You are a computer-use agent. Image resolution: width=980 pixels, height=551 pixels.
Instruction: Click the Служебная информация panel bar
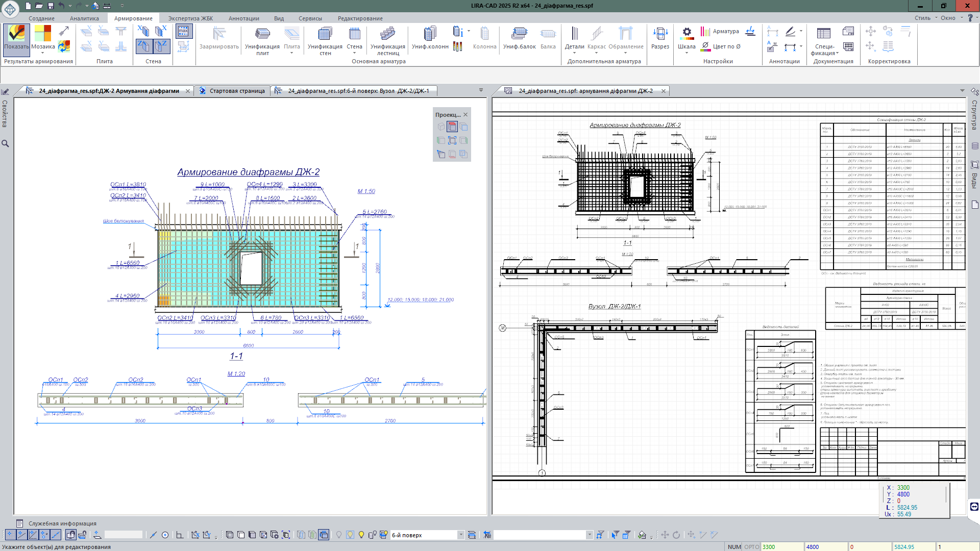point(62,523)
